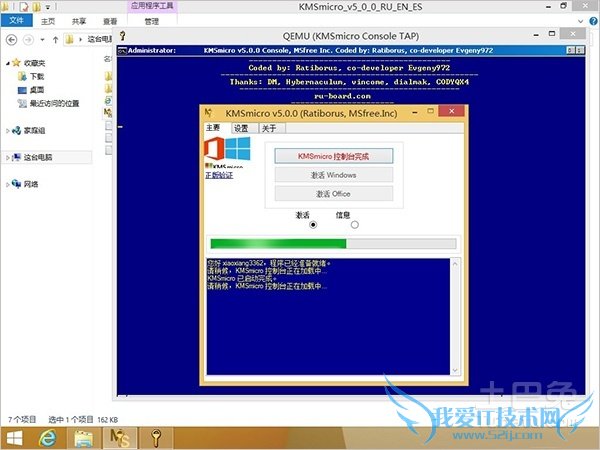Select 下载 in navigation pane
The image size is (600, 450).
[37, 77]
